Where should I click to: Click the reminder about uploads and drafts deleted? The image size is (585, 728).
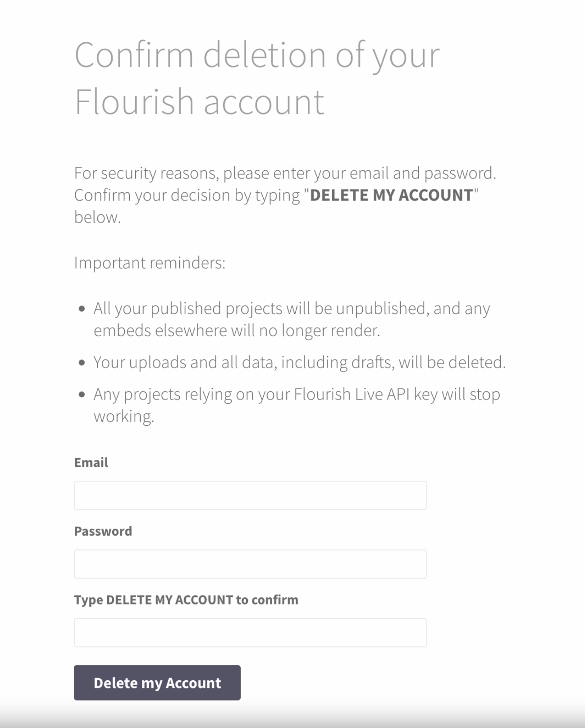point(299,362)
